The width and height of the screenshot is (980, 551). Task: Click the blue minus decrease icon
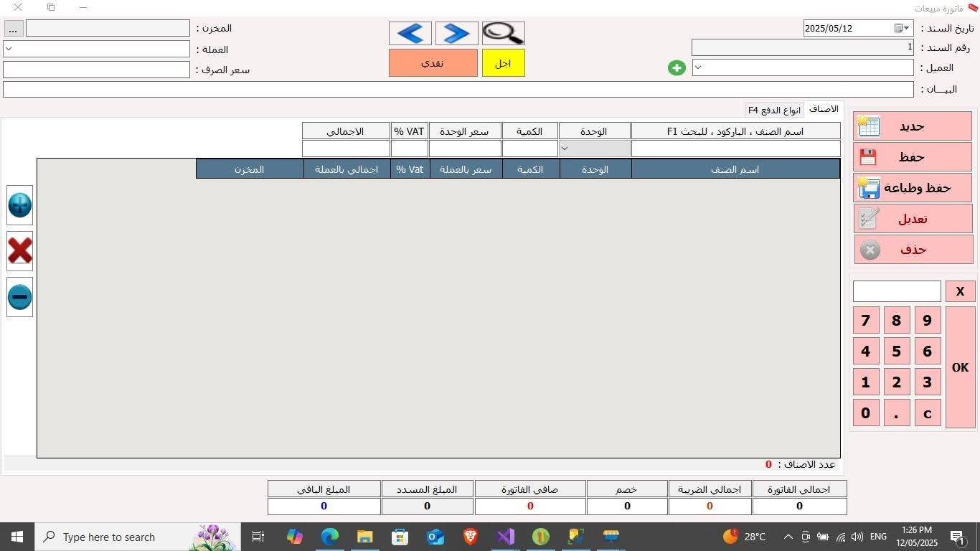tap(19, 297)
